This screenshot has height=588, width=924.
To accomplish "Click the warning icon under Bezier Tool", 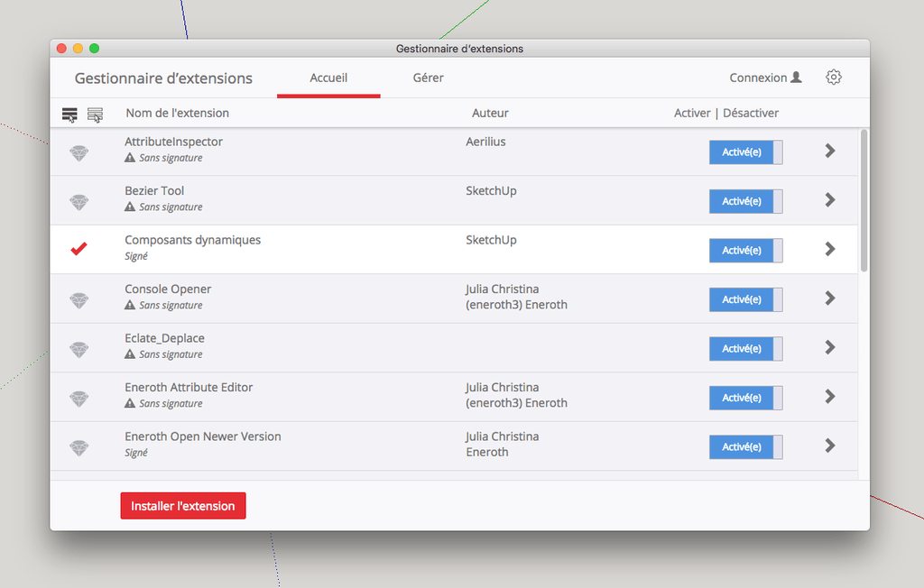I will click(x=130, y=207).
